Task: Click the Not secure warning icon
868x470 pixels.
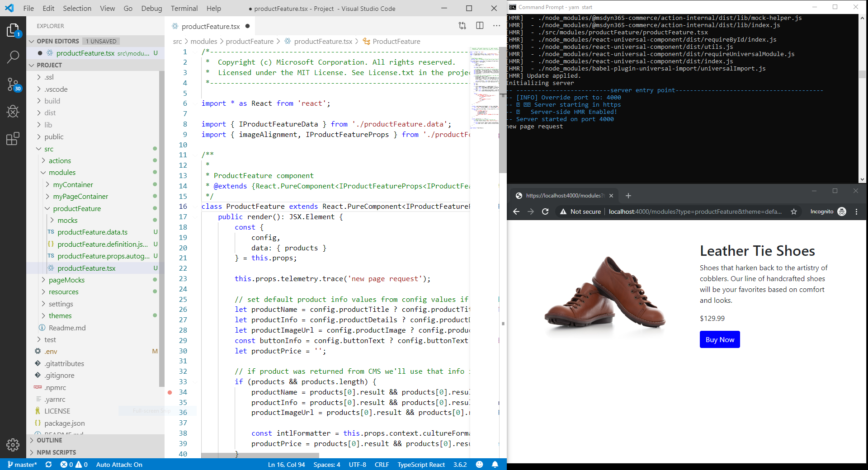Action: 563,211
